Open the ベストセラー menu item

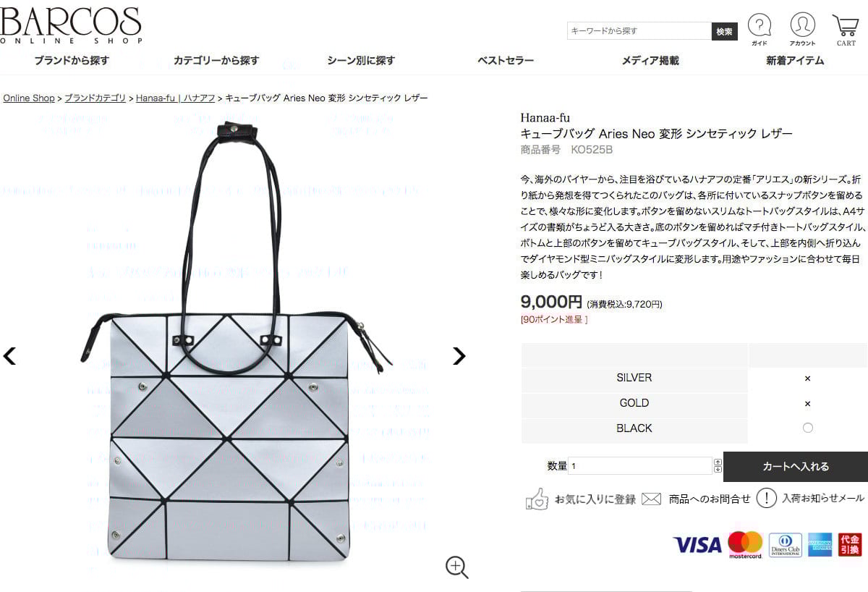click(x=506, y=61)
